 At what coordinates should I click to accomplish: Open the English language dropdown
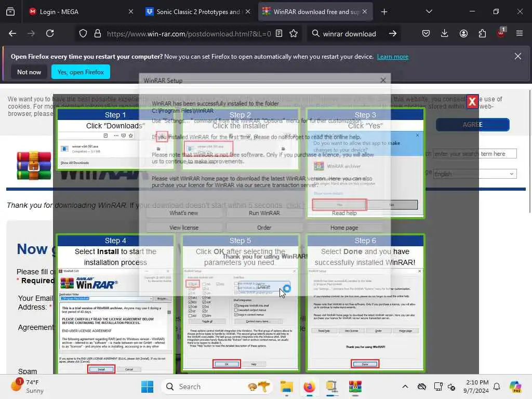(475, 174)
